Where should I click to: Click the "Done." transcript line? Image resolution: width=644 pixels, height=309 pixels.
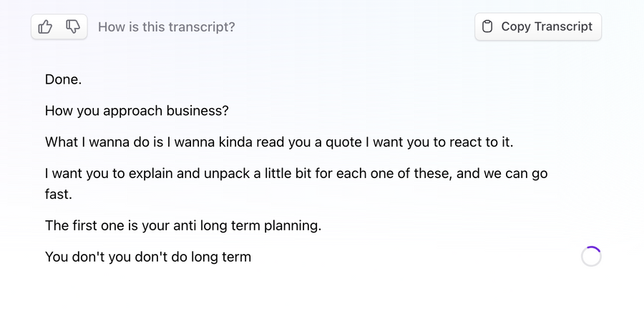63,80
